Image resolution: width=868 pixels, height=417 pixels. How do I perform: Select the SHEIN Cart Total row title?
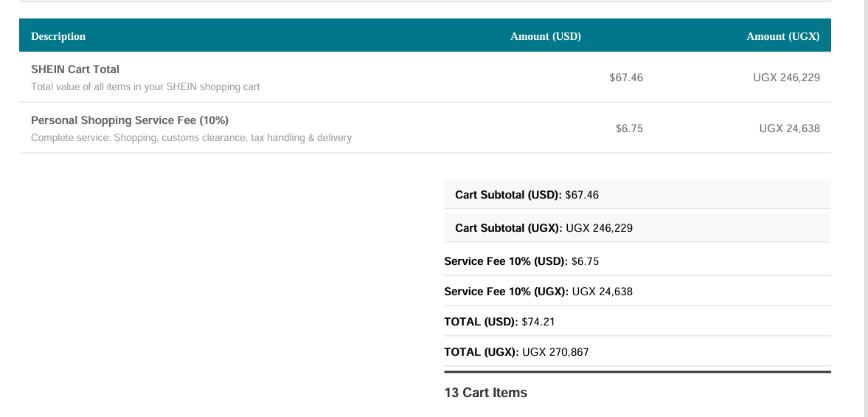point(75,70)
